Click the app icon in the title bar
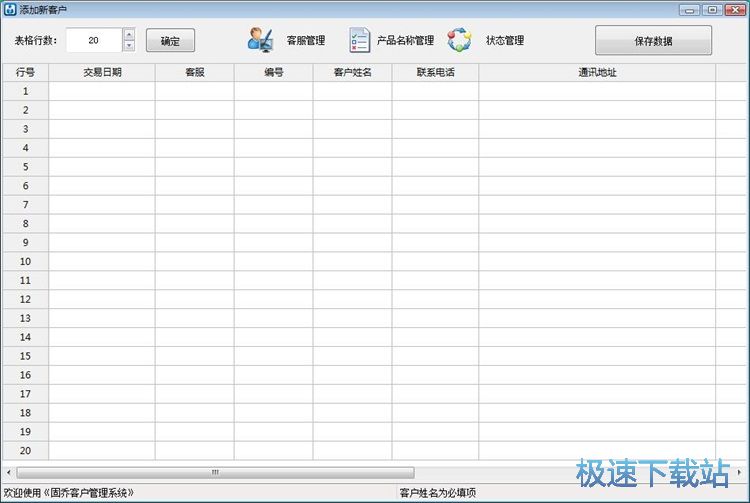The width and height of the screenshot is (750, 503). point(10,9)
